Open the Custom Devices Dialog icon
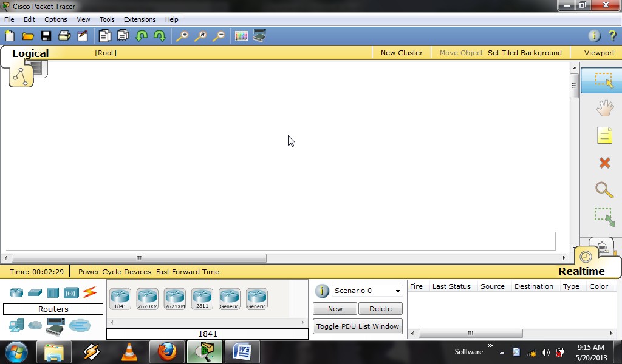622x364 pixels. [259, 36]
